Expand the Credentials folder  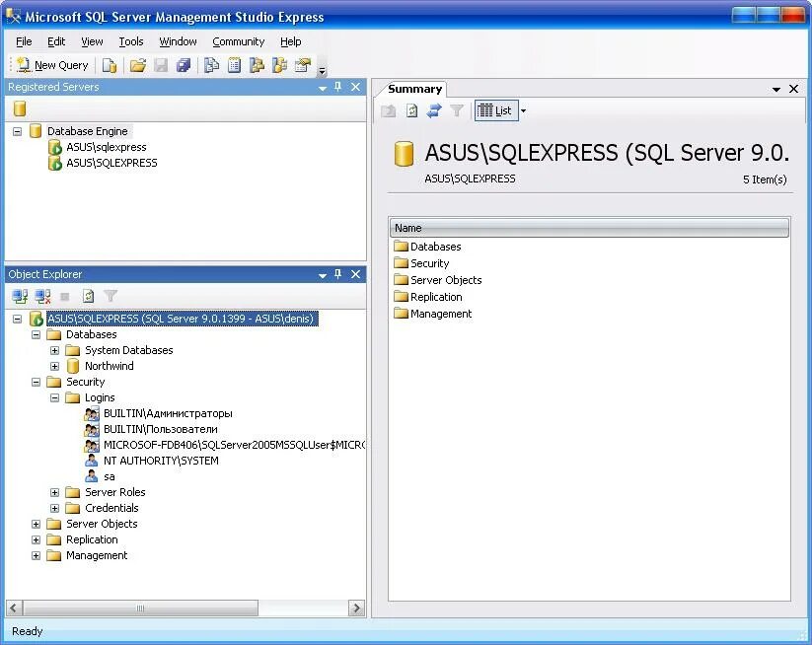(54, 508)
